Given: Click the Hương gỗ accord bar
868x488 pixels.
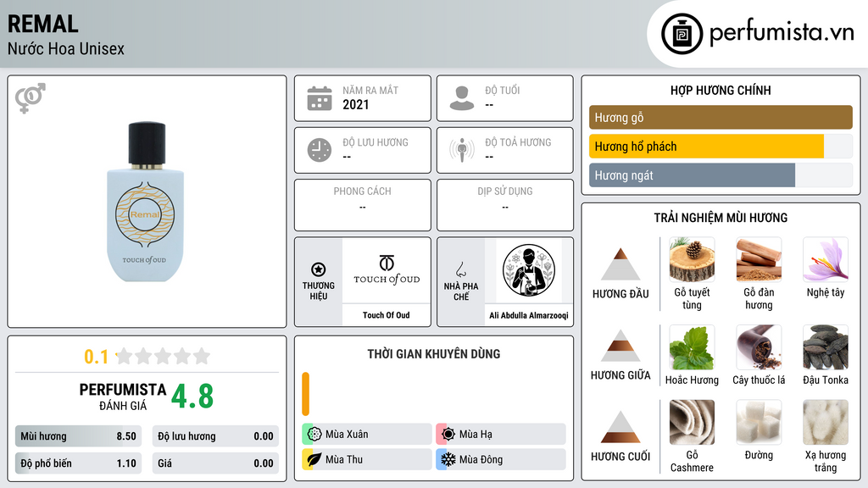Looking at the screenshot, I should (721, 117).
